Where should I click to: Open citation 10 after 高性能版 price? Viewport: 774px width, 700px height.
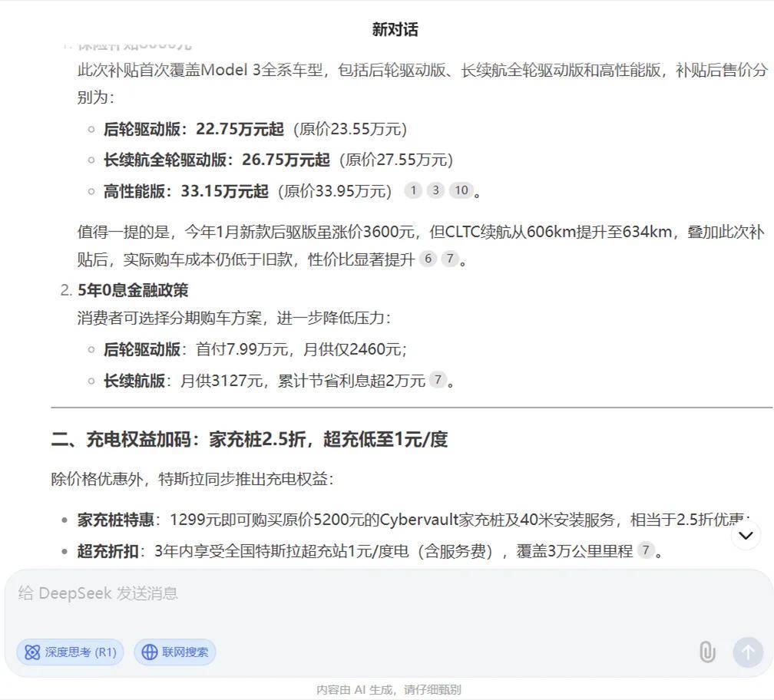pyautogui.click(x=461, y=190)
